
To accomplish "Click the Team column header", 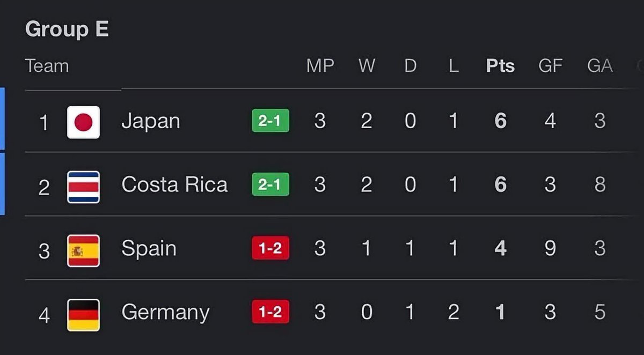I will [47, 66].
